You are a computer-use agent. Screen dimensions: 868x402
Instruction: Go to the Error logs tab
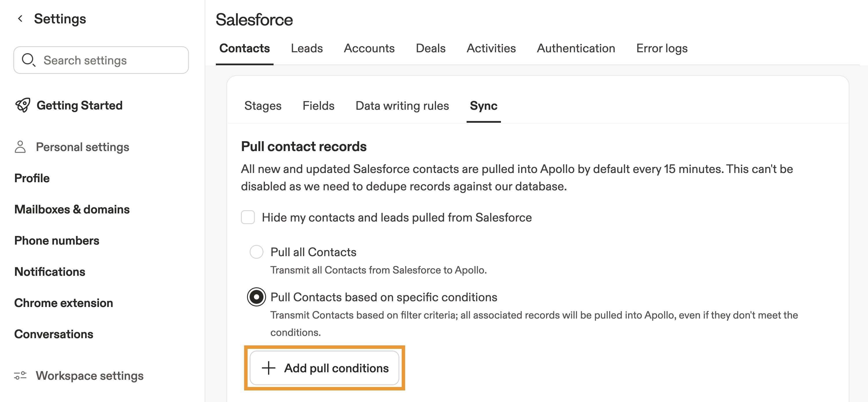point(662,49)
